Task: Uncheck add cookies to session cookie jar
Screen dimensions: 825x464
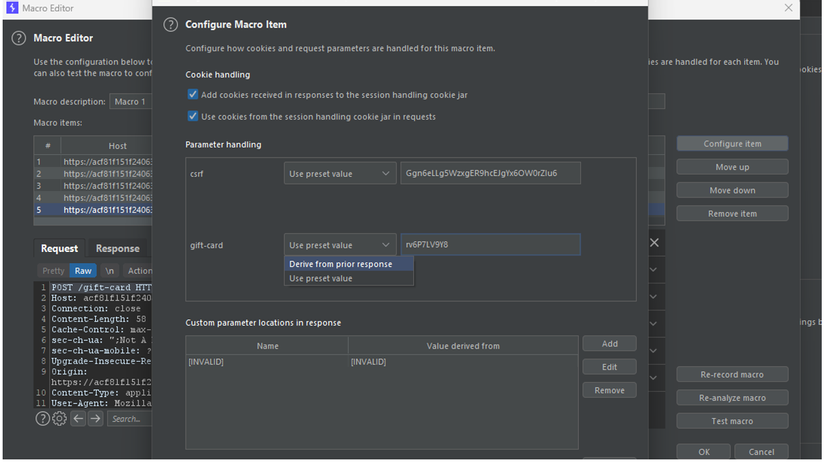Action: (193, 95)
